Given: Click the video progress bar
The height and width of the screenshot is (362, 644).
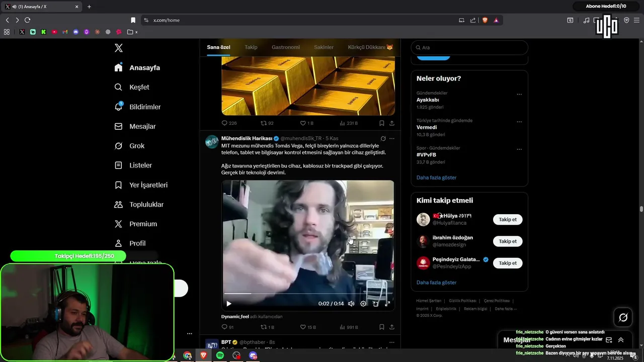Looking at the screenshot, I should point(308,293).
